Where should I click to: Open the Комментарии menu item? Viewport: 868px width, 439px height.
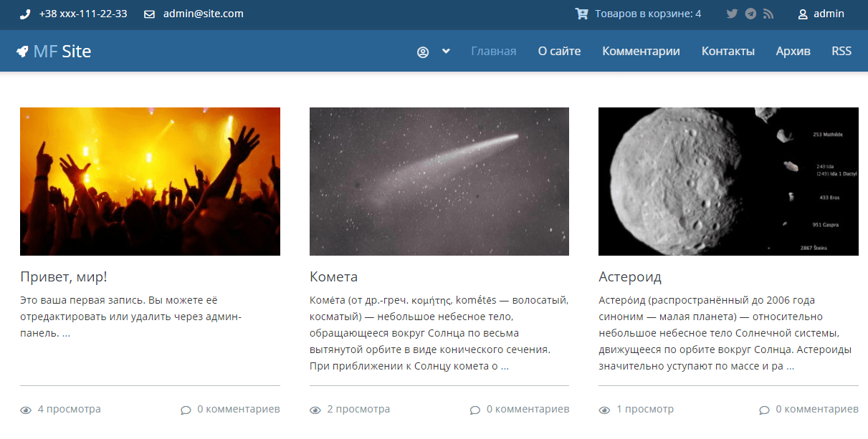tap(641, 51)
